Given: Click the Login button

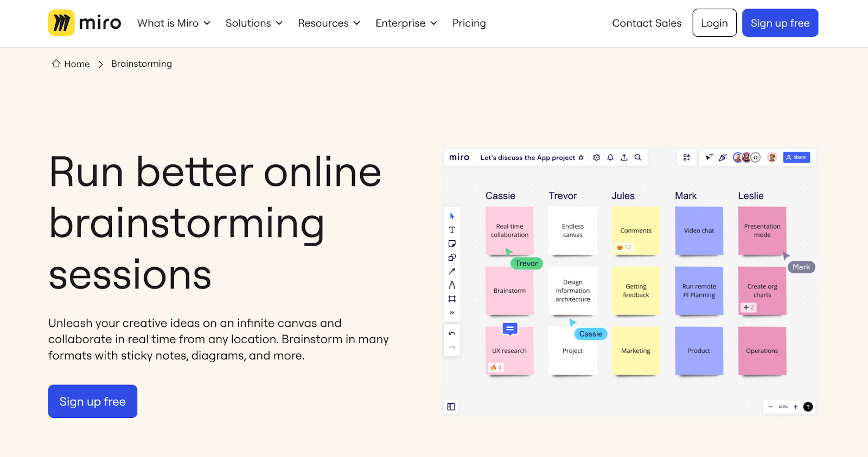Looking at the screenshot, I should tap(714, 23).
